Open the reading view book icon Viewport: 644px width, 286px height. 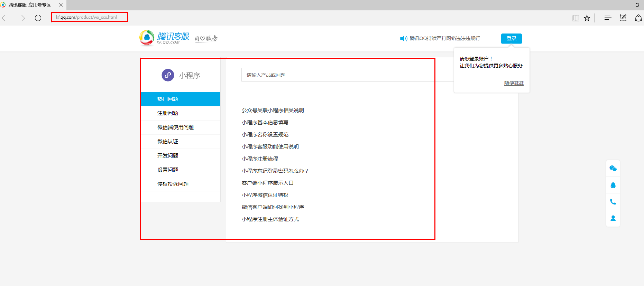[x=576, y=18]
